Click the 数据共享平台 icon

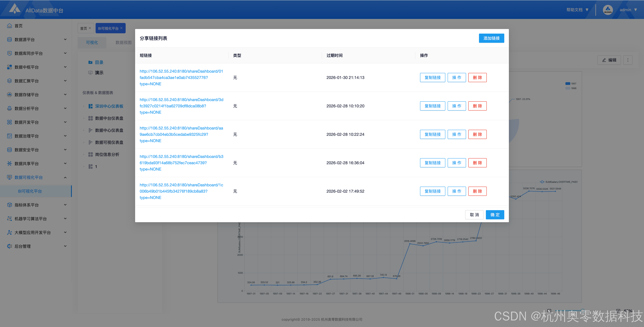9,163
